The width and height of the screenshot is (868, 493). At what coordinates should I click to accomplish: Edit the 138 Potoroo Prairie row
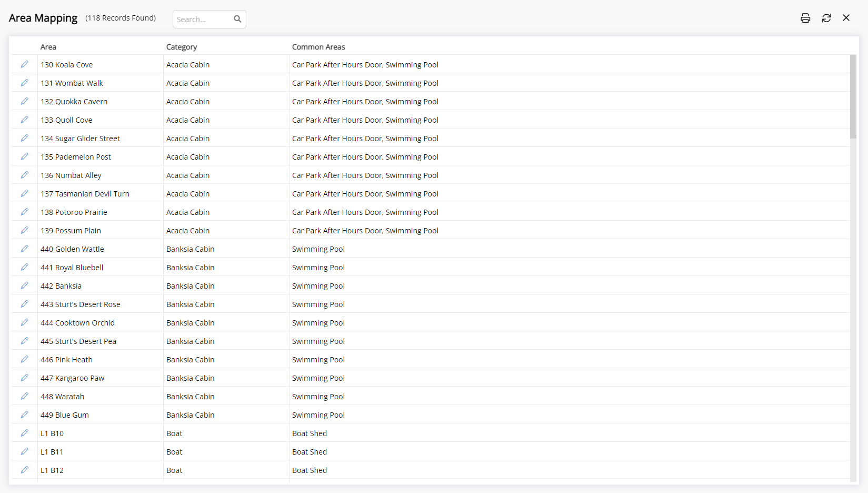24,212
